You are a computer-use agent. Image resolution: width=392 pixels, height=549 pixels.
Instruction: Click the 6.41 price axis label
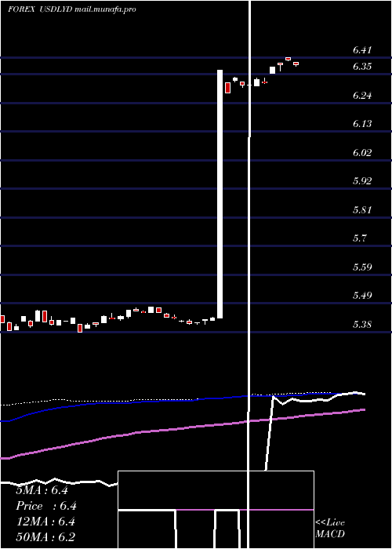tap(362, 49)
